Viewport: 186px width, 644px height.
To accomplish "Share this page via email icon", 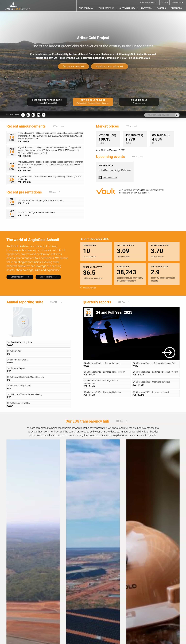I will coord(23,115).
